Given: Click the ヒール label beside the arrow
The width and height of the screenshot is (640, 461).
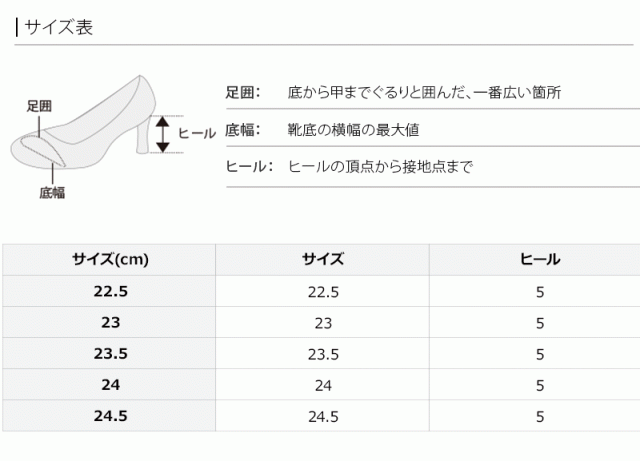Looking at the screenshot, I should tap(196, 133).
